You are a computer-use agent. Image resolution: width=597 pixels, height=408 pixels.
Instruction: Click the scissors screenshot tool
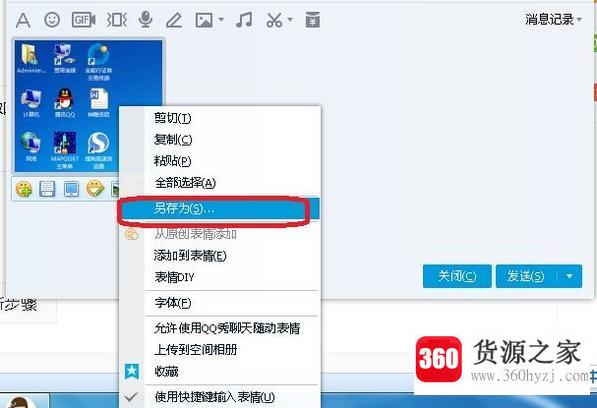pos(274,20)
